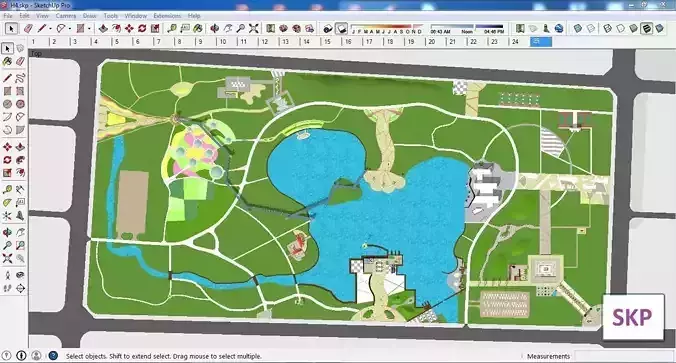Toggle Terrain icon beside Add Location

point(533,28)
